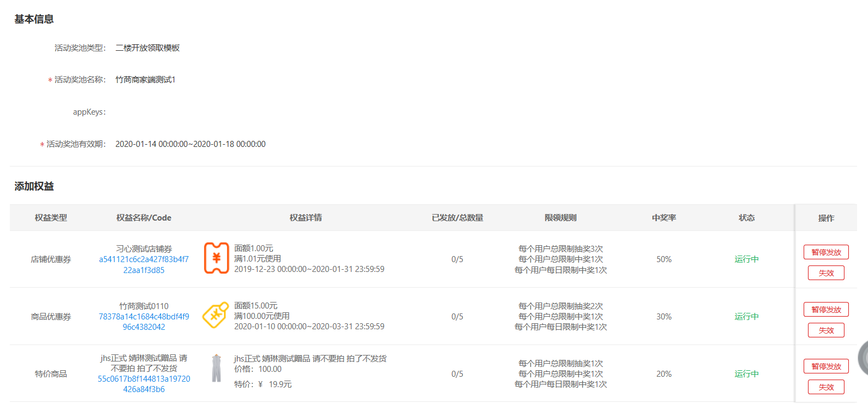868x409 pixels.
Task: Click the 面额15.00元 detail text
Action: [256, 306]
